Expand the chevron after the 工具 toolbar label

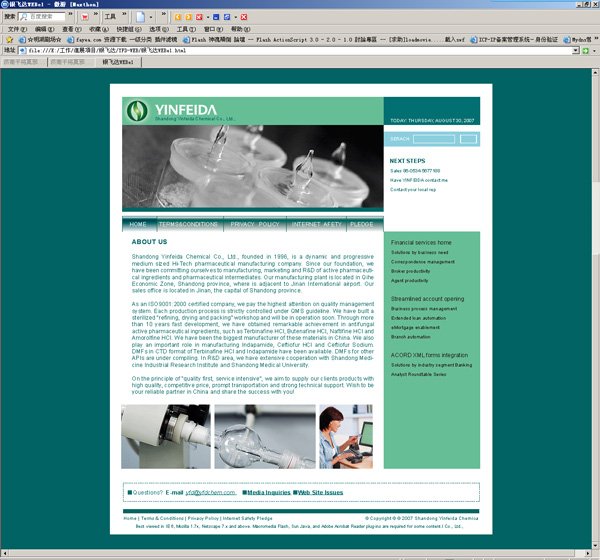tap(124, 15)
